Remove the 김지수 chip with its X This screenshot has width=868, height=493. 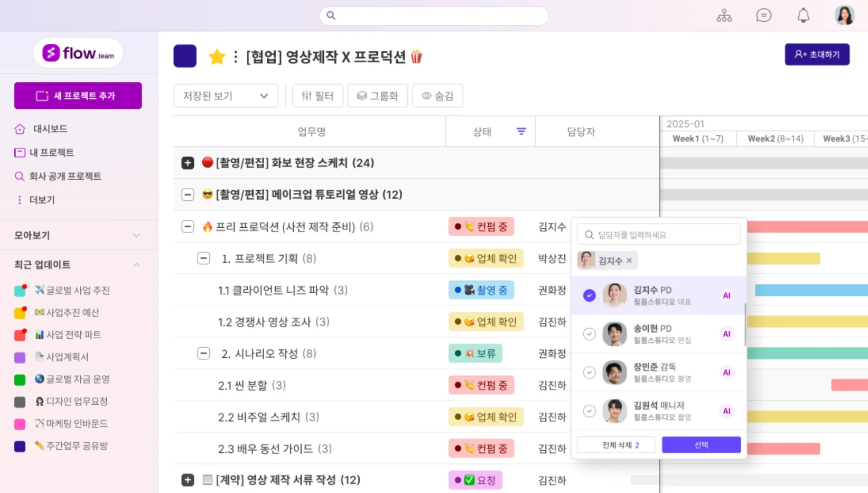pos(629,261)
